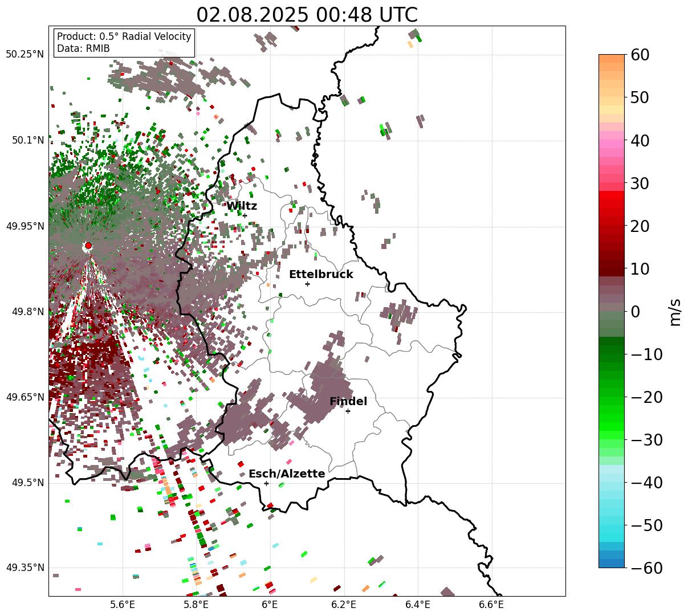Viewport: 688px width, 616px height.
Task: Click the colorbar tick label 40
Action: [641, 141]
